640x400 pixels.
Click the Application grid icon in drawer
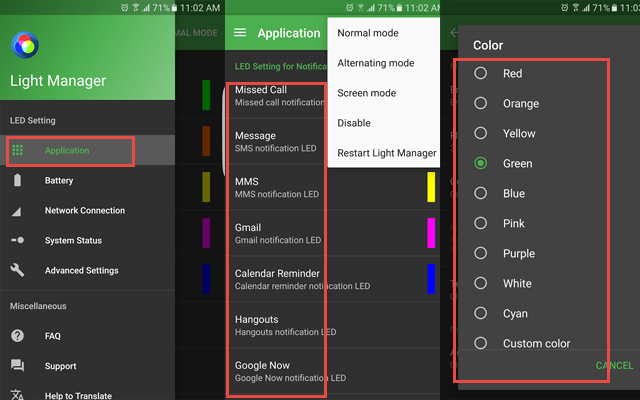(17, 150)
